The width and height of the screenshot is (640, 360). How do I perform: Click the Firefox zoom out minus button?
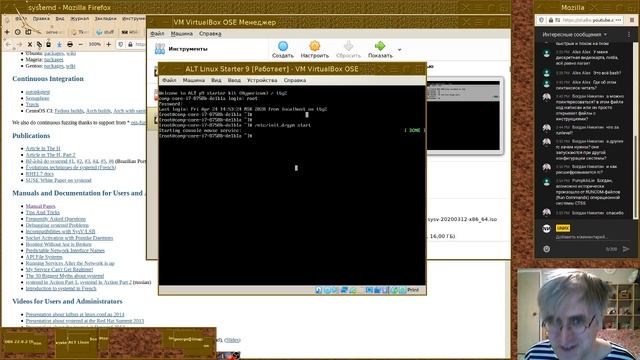click(x=80, y=44)
